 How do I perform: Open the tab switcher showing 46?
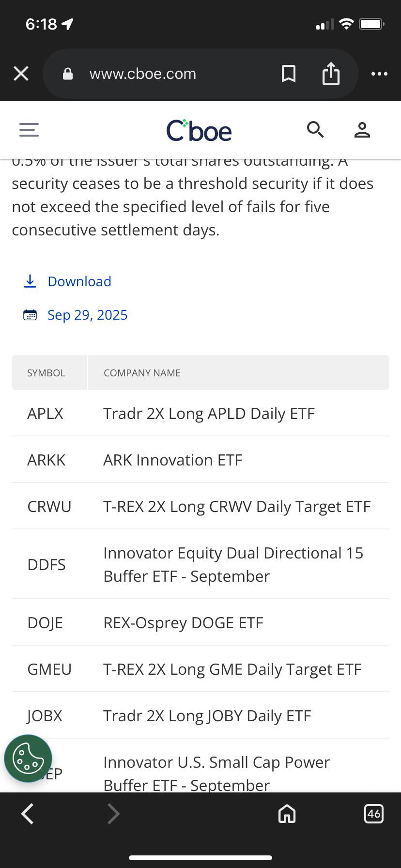click(373, 814)
